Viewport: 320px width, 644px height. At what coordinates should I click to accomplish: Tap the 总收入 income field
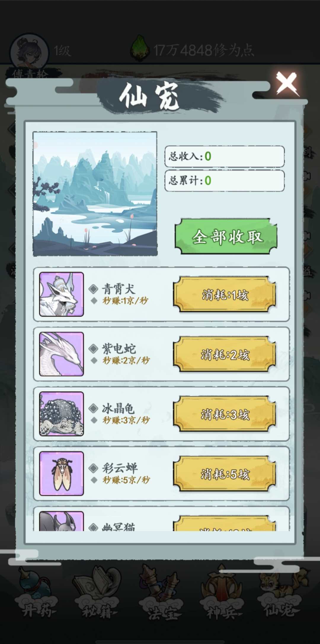pos(224,156)
